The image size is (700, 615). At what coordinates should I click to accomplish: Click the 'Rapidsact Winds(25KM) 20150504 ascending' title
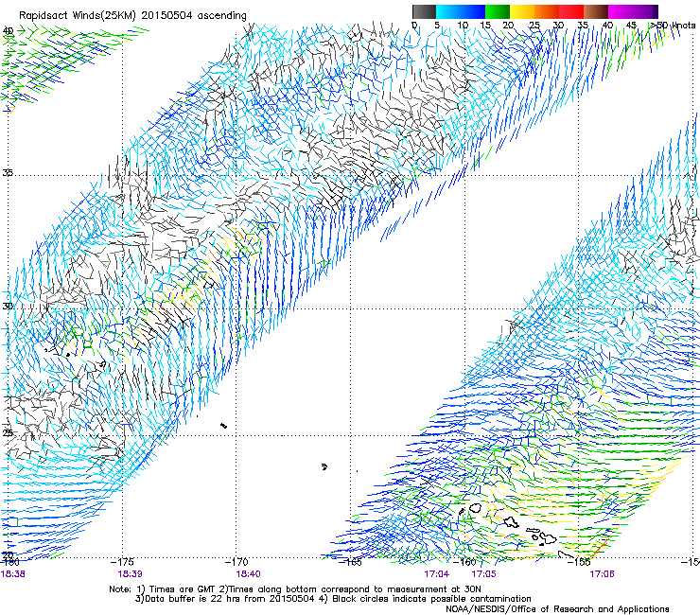click(x=132, y=16)
